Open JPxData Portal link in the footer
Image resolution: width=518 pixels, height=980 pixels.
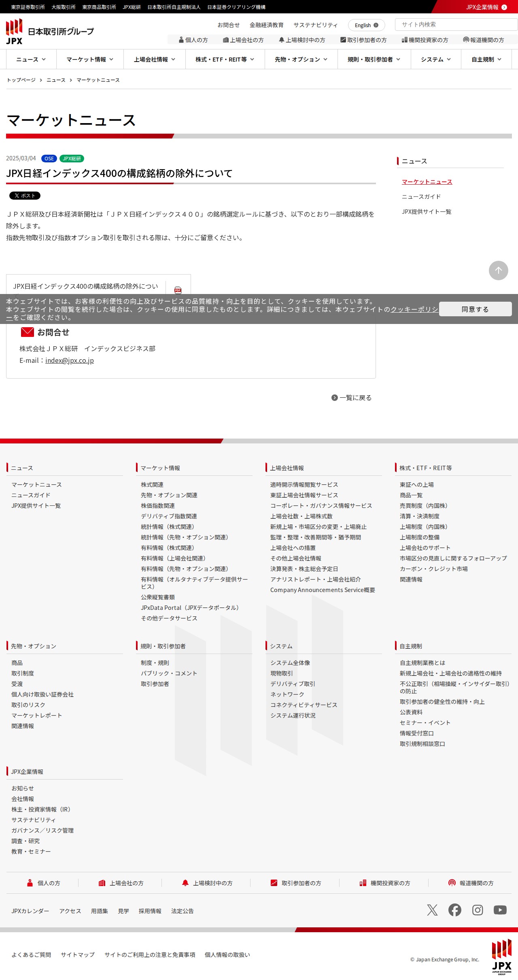[191, 608]
